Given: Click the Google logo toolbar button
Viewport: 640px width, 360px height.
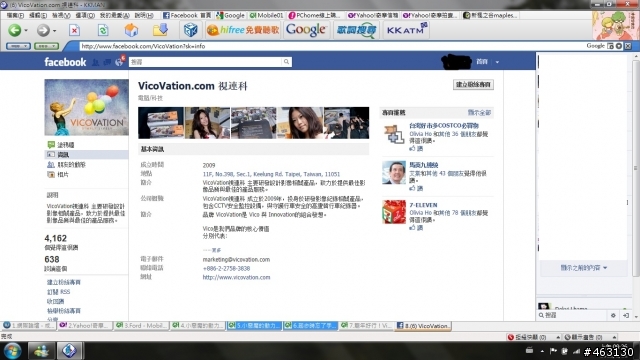Looking at the screenshot, I should coord(306,30).
